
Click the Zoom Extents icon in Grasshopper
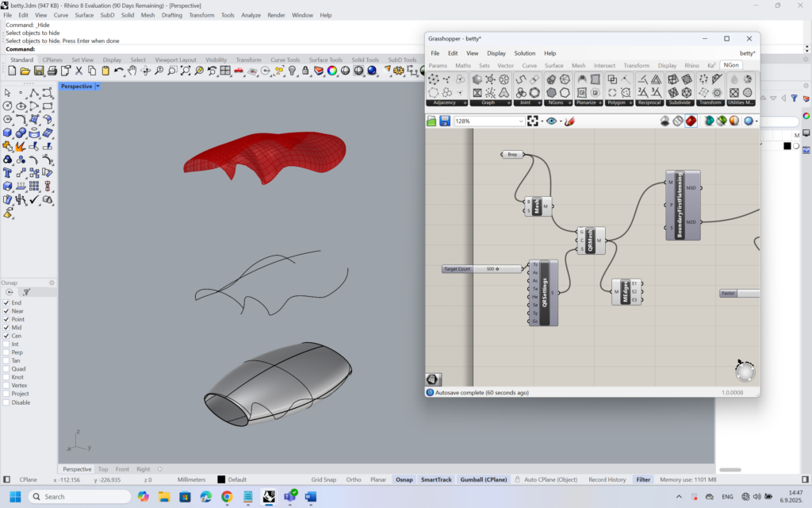point(534,121)
